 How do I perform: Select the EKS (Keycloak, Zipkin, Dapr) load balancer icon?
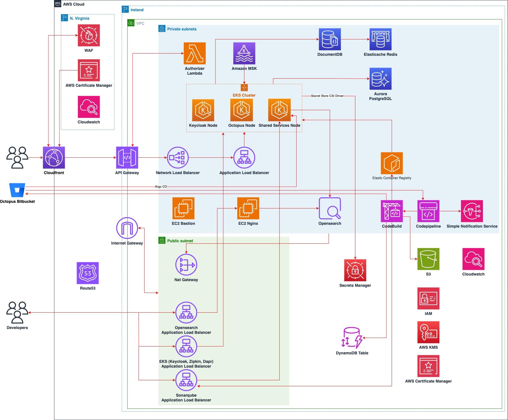click(x=186, y=346)
